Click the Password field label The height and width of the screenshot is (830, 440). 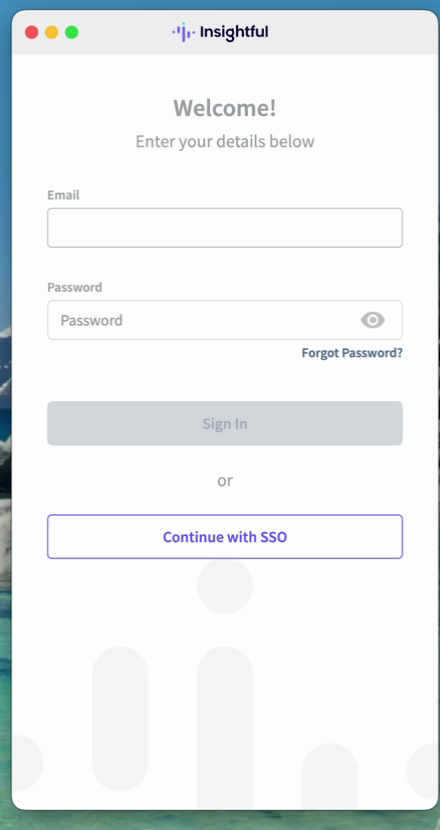pos(75,287)
